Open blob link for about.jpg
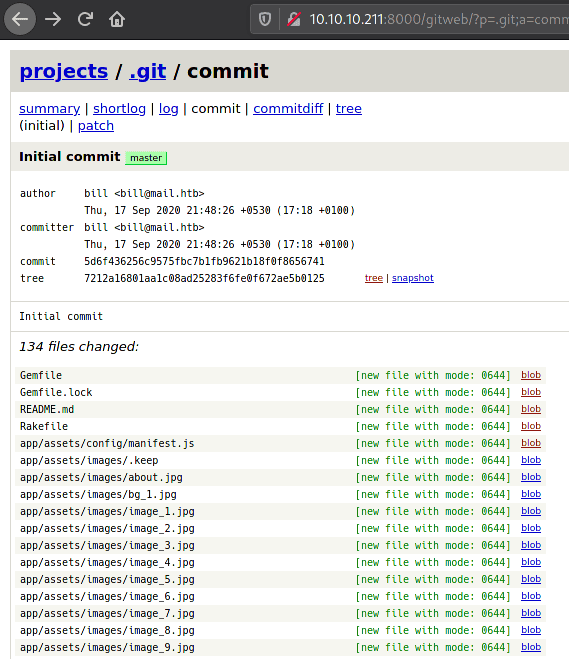The height and width of the screenshot is (659, 569). pos(531,477)
